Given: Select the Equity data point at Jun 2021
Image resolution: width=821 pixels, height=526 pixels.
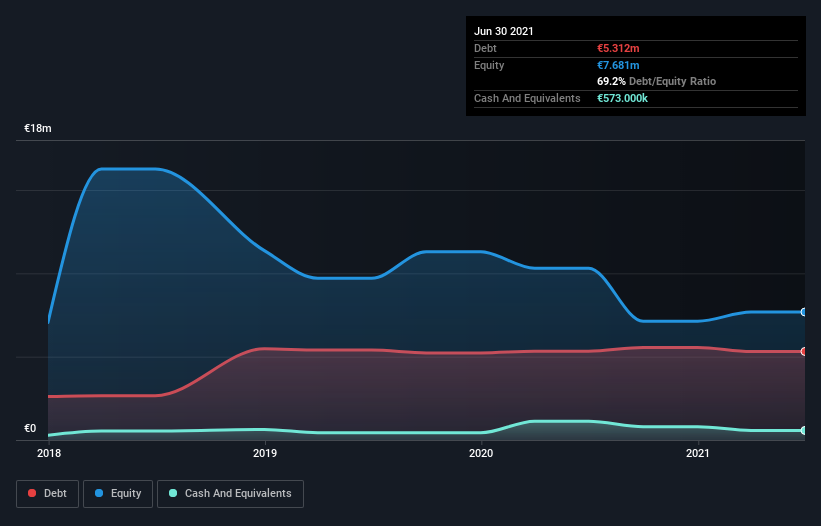Looking at the screenshot, I should [x=804, y=312].
